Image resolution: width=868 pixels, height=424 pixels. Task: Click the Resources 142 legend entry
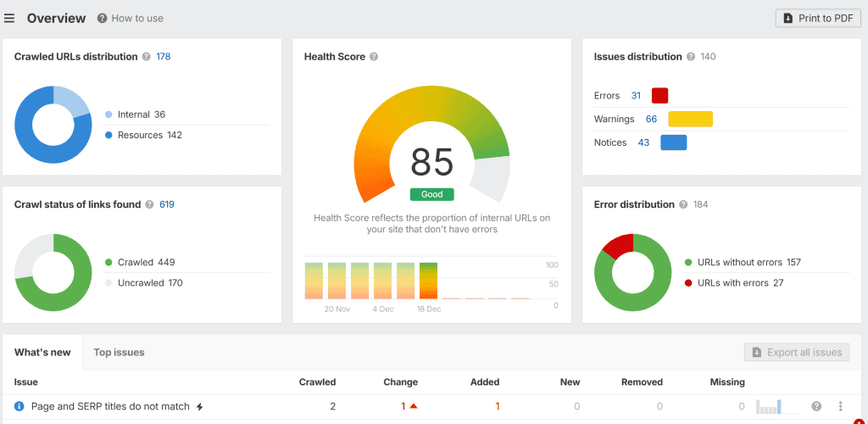click(143, 135)
